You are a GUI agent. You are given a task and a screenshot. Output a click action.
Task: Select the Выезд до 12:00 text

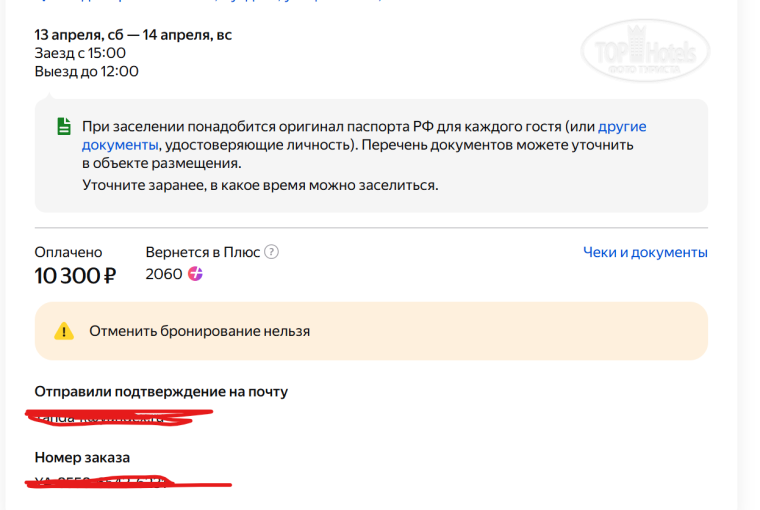(x=86, y=71)
